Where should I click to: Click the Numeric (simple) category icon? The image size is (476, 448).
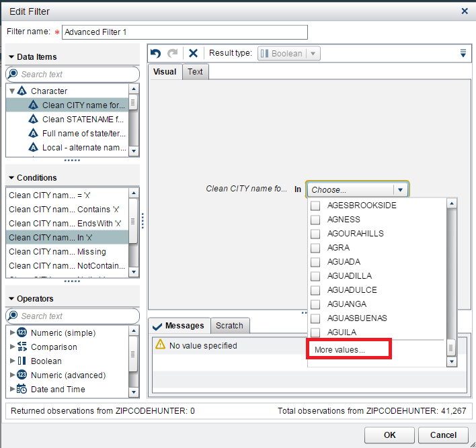click(x=22, y=333)
